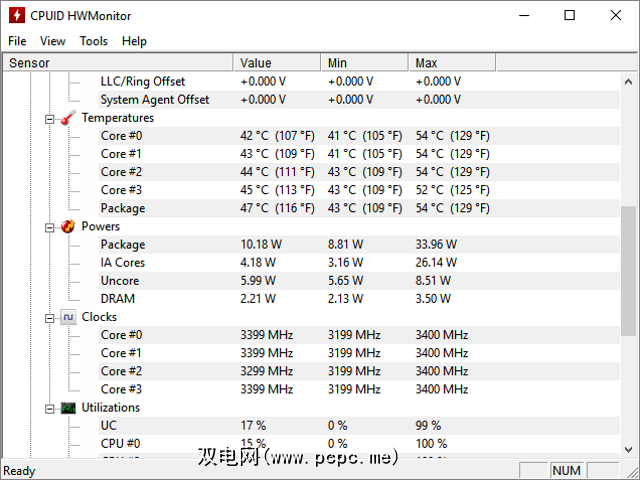The height and width of the screenshot is (480, 640).
Task: Collapse the Temperatures tree node
Action: pos(49,119)
